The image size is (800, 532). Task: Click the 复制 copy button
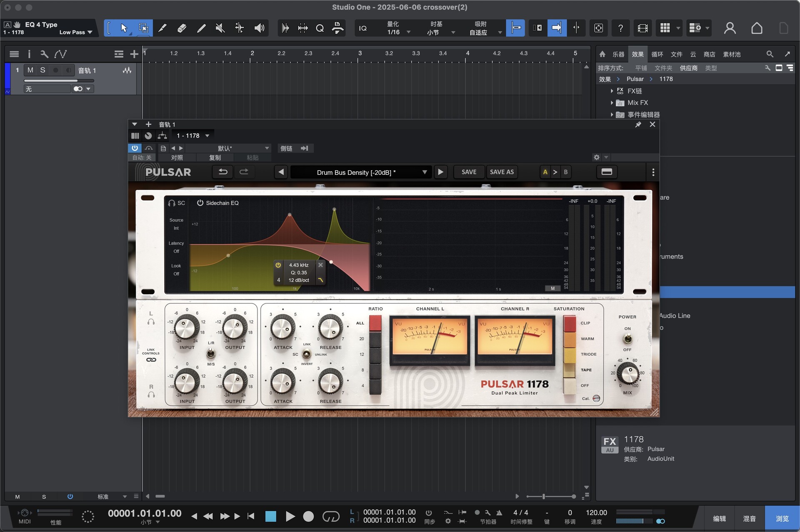tap(215, 157)
